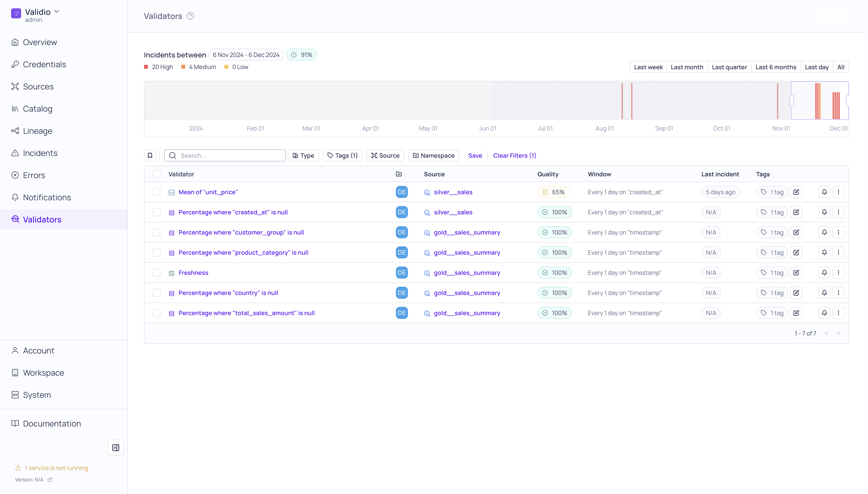Click the namespace column header icon
This screenshot has height=494, width=868.
(399, 174)
